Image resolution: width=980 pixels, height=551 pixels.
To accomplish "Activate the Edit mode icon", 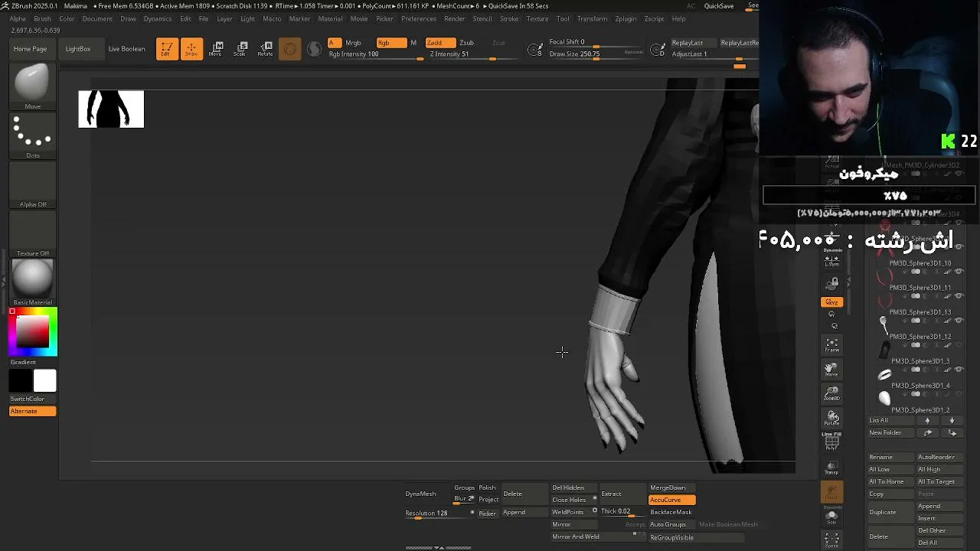I will pos(167,49).
